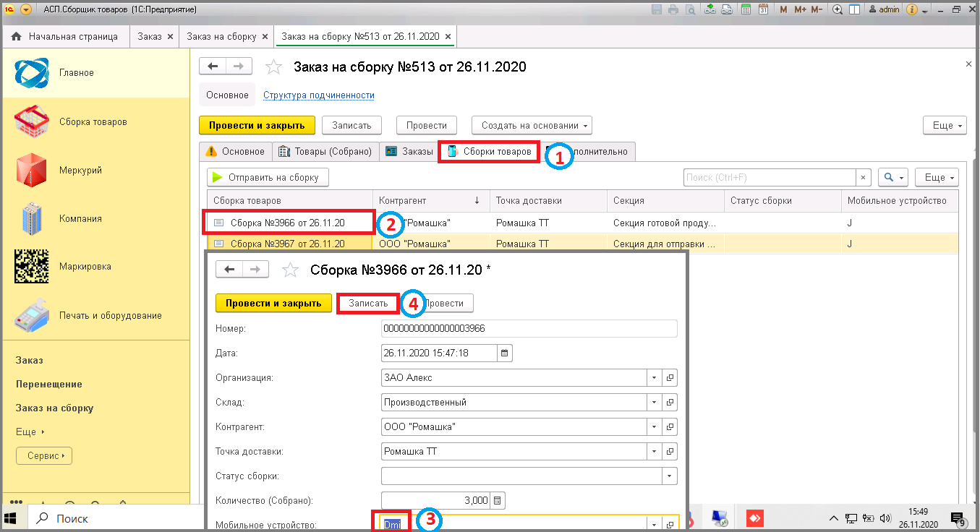Expand the Точка доставки dropdown
Image resolution: width=980 pixels, height=532 pixels.
[x=655, y=452]
